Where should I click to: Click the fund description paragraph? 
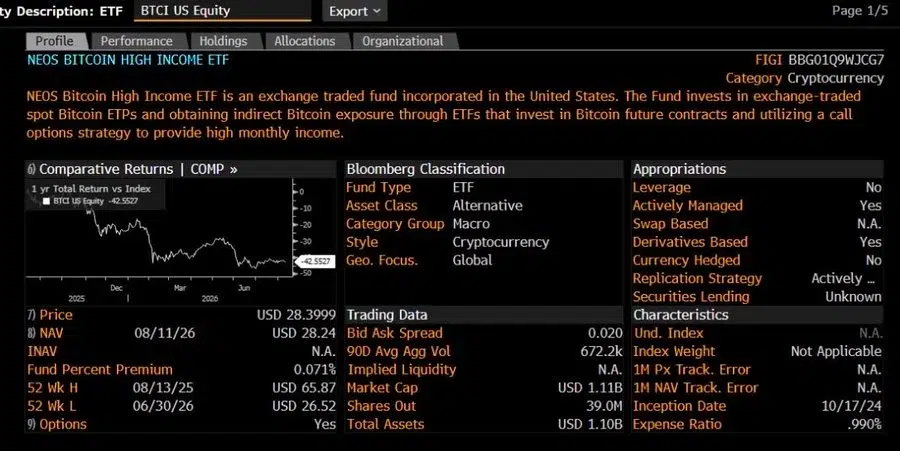tap(444, 114)
